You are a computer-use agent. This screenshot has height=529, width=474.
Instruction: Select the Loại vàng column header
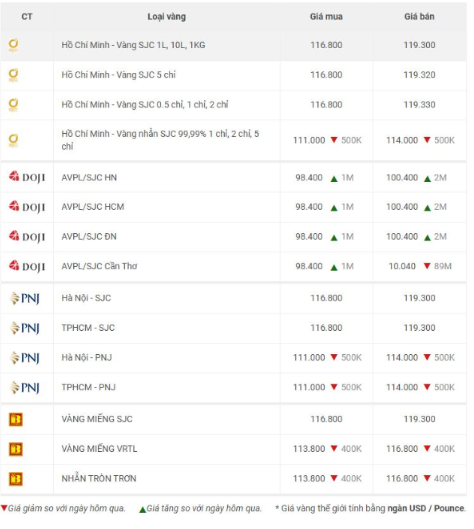tap(167, 17)
